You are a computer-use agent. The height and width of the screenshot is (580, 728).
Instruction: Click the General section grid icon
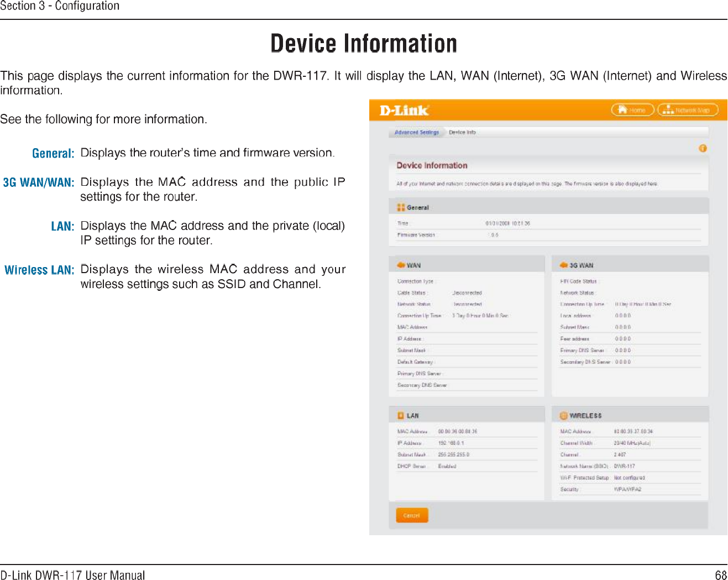401,207
